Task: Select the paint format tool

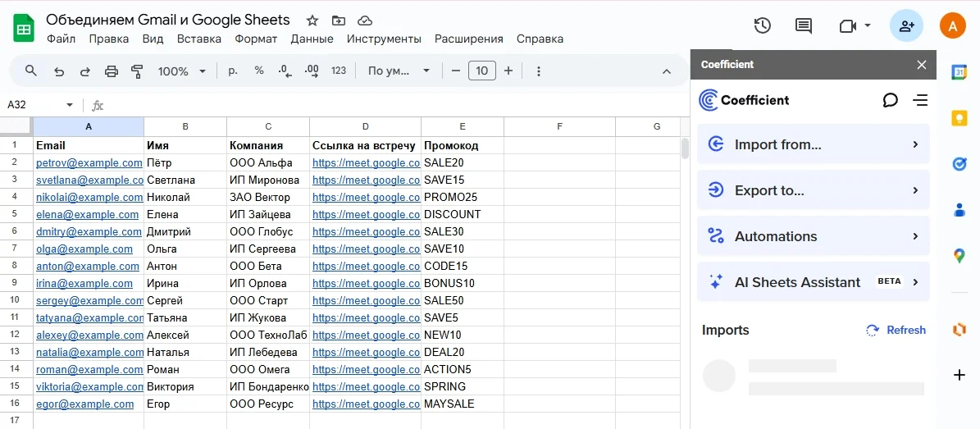Action: click(x=137, y=71)
